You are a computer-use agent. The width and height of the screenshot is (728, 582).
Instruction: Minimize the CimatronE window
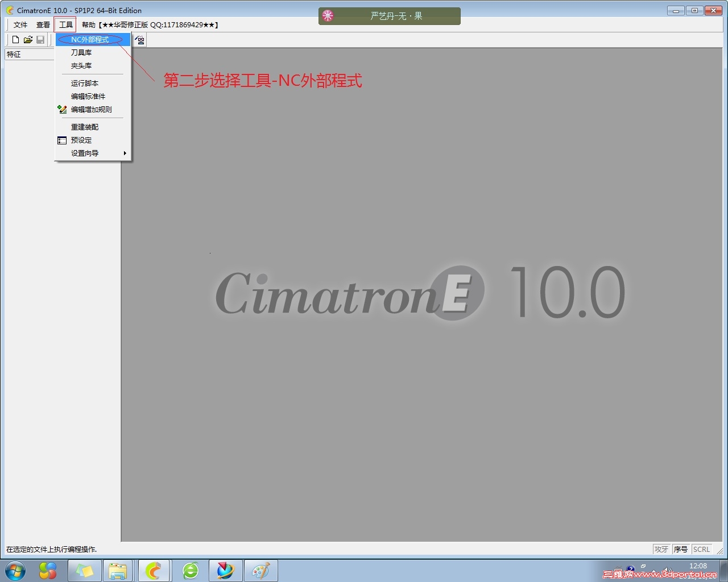(676, 10)
